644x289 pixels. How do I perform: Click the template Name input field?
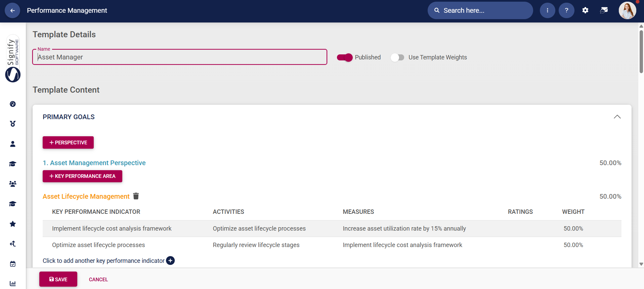click(180, 57)
